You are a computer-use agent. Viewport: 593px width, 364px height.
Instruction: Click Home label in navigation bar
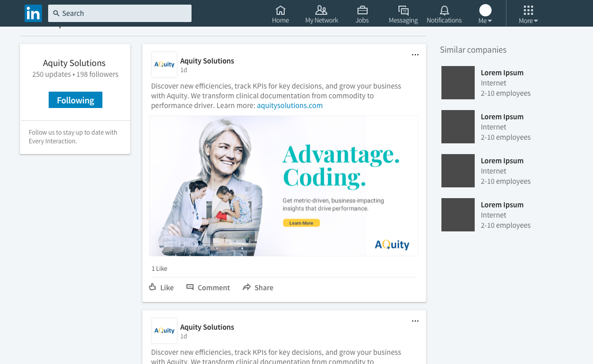pos(280,20)
